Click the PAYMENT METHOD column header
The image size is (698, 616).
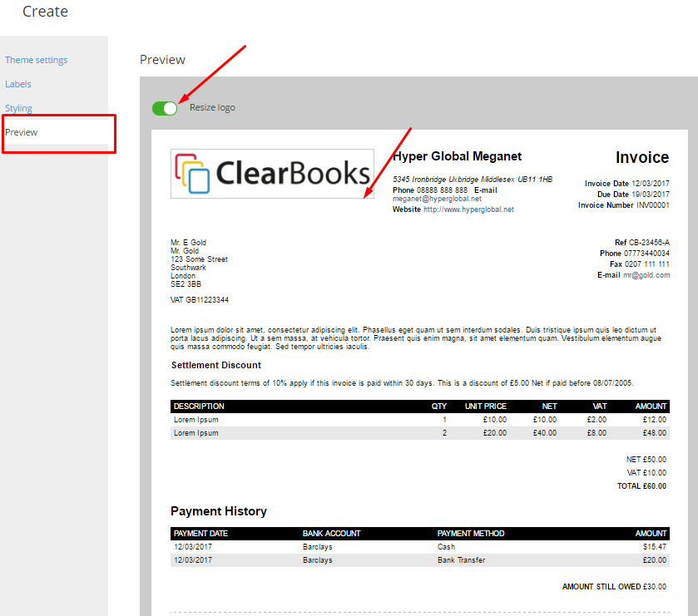tap(471, 534)
